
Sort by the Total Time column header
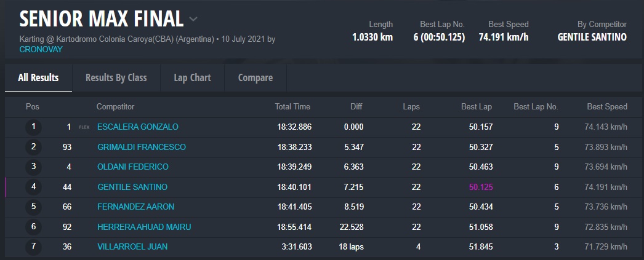[x=292, y=106]
